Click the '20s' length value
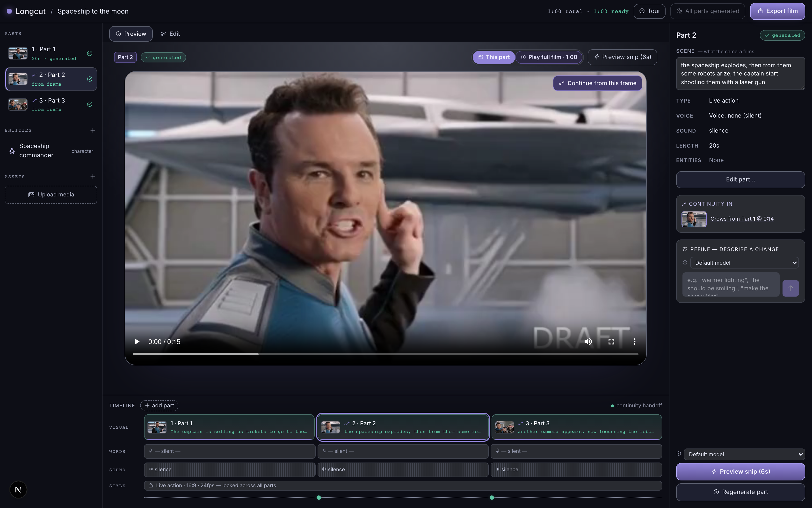The height and width of the screenshot is (508, 812). (714, 145)
